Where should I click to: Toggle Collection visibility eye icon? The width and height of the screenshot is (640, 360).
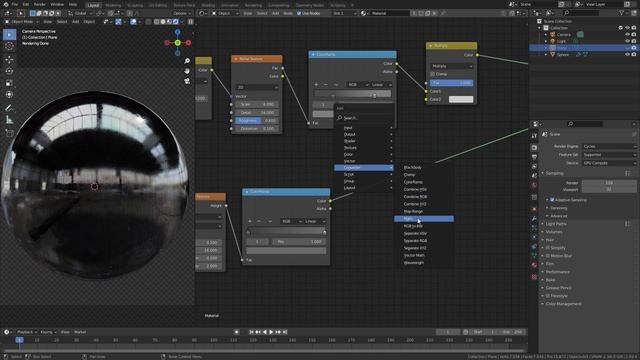tap(627, 28)
